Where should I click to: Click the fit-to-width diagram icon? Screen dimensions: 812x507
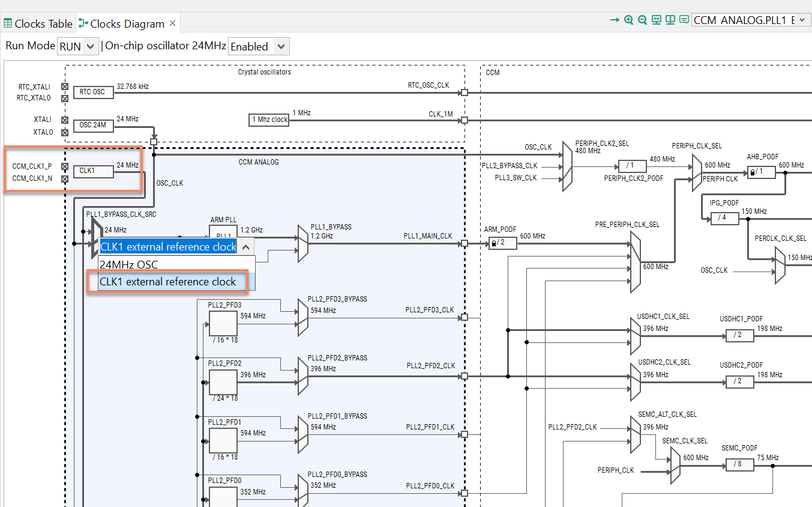tap(657, 20)
